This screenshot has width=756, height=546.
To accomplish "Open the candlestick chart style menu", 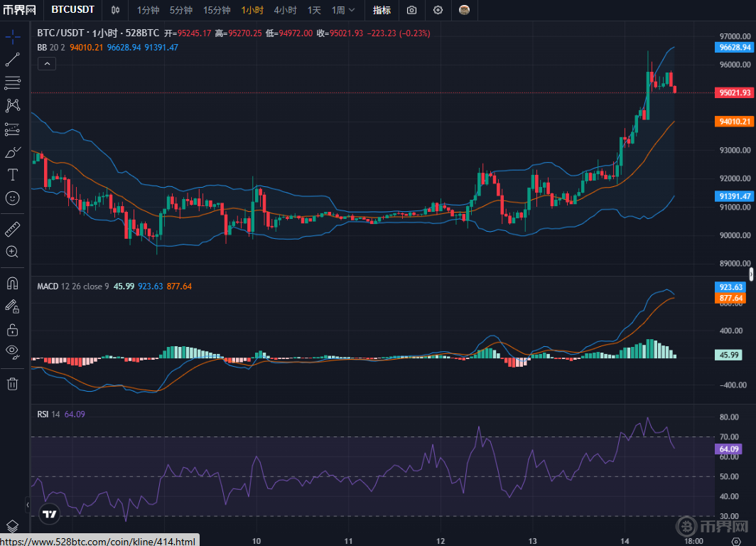I will [x=116, y=10].
